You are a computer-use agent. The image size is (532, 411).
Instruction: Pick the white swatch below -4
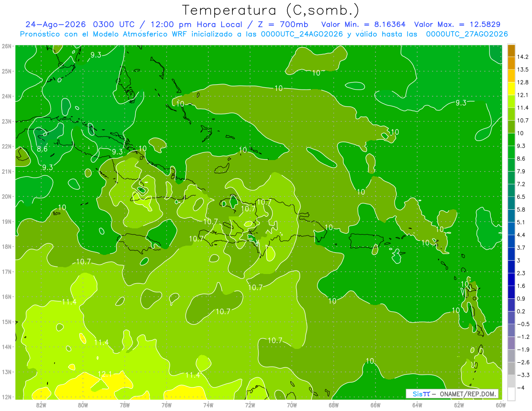pyautogui.click(x=511, y=393)
